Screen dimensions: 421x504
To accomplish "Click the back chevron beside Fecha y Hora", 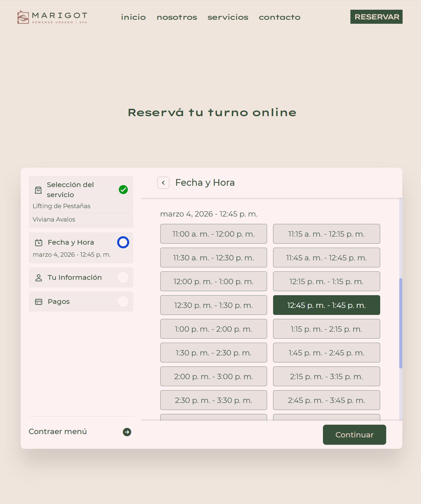I will pyautogui.click(x=163, y=183).
